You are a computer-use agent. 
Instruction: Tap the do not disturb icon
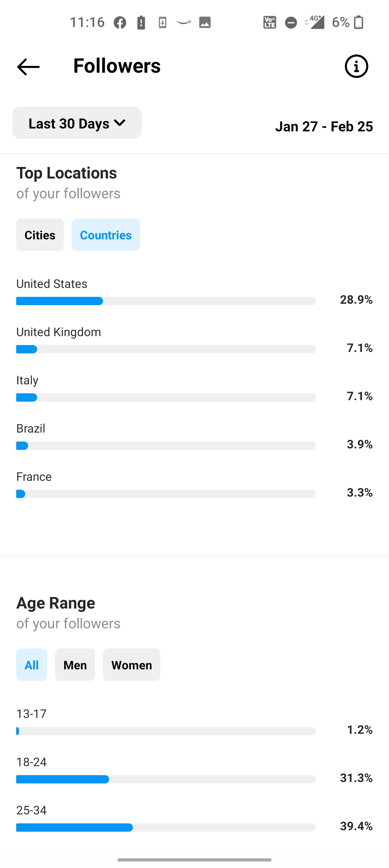(x=291, y=23)
